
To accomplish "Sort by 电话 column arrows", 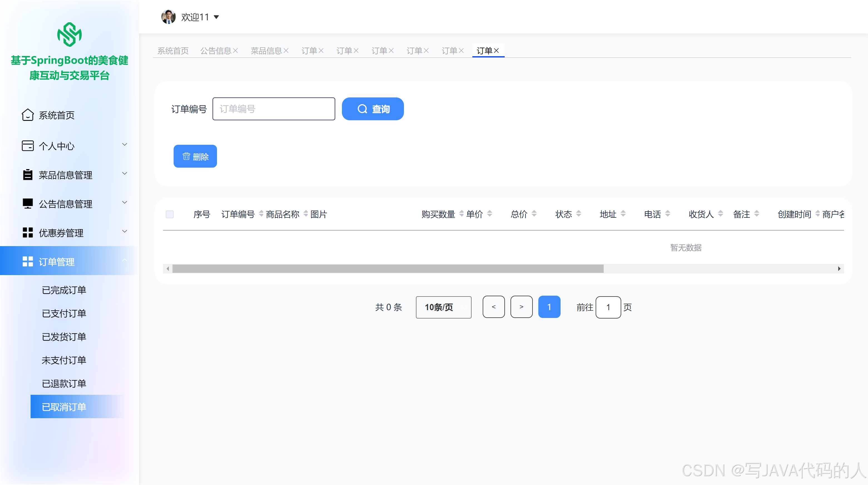I will pyautogui.click(x=667, y=214).
